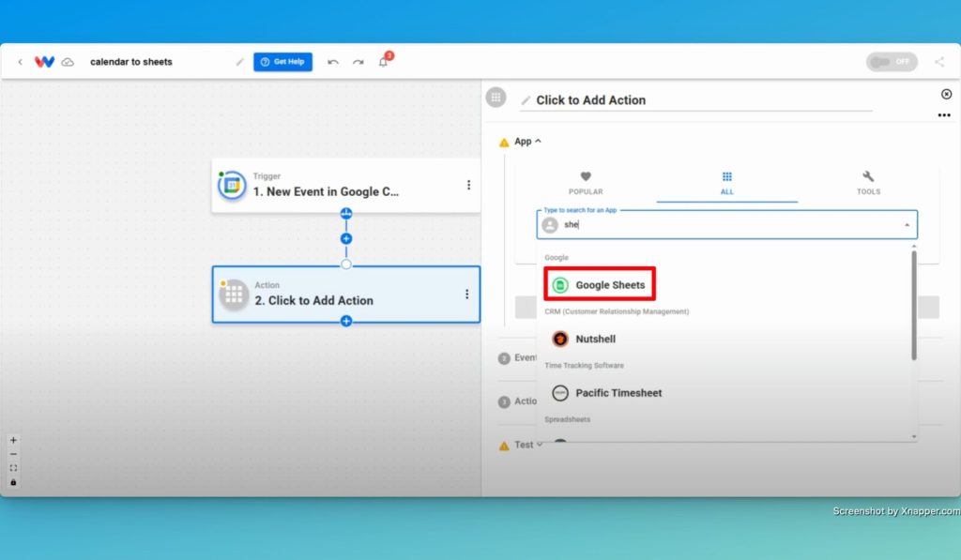This screenshot has height=560, width=961.
Task: Click the Time Tracking Software category label
Action: point(584,366)
